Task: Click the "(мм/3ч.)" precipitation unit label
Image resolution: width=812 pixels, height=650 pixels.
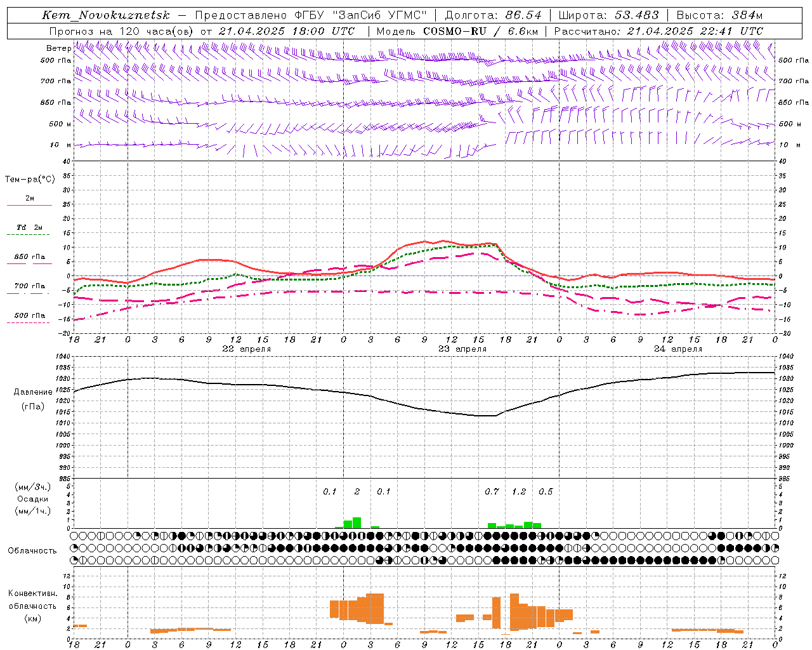Action: pyautogui.click(x=33, y=487)
